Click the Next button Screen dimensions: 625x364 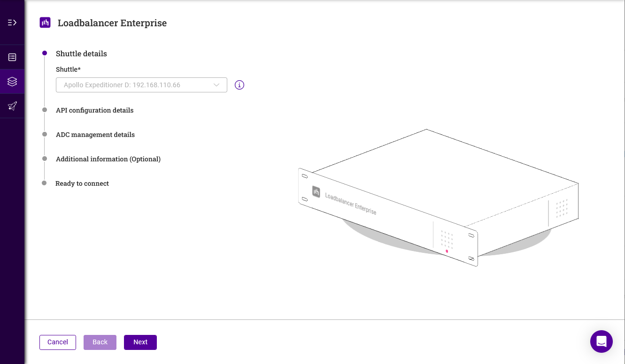click(x=140, y=342)
